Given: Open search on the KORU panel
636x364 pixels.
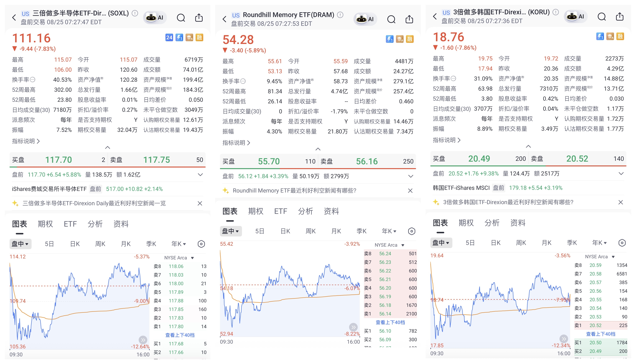Looking at the screenshot, I should coord(602,17).
